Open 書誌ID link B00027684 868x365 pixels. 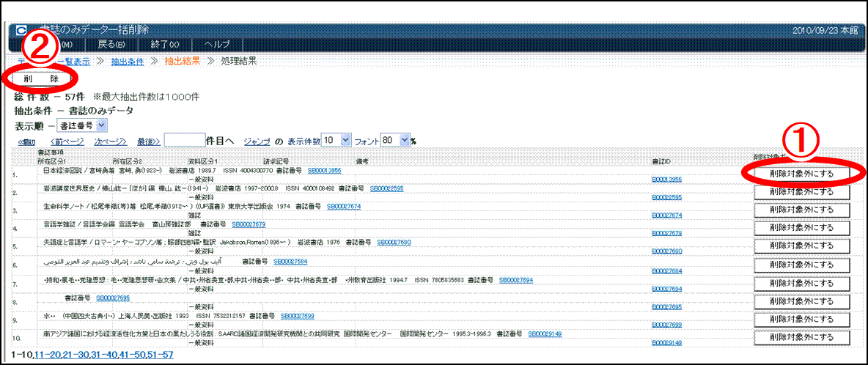(x=666, y=271)
